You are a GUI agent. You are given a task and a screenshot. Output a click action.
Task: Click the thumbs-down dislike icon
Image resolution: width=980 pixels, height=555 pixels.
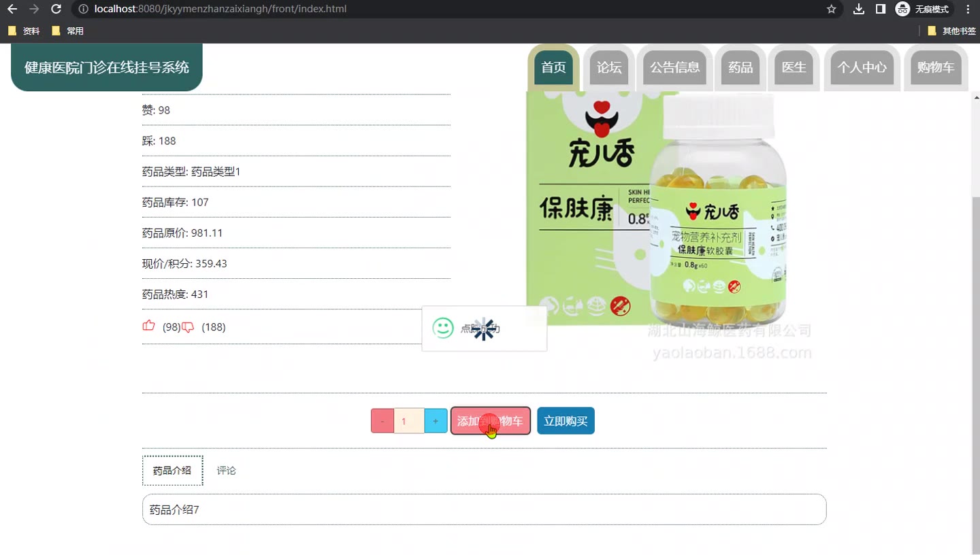(188, 327)
